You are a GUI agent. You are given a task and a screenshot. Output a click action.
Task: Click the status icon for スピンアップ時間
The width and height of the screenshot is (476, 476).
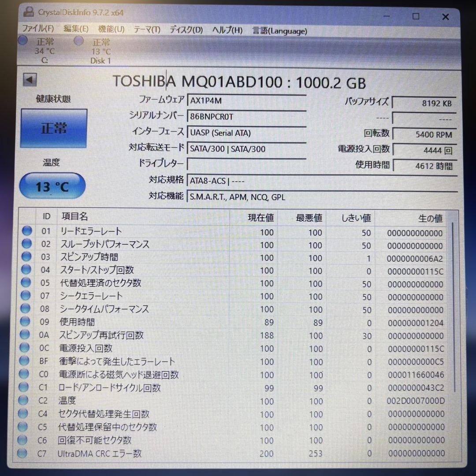[26, 257]
